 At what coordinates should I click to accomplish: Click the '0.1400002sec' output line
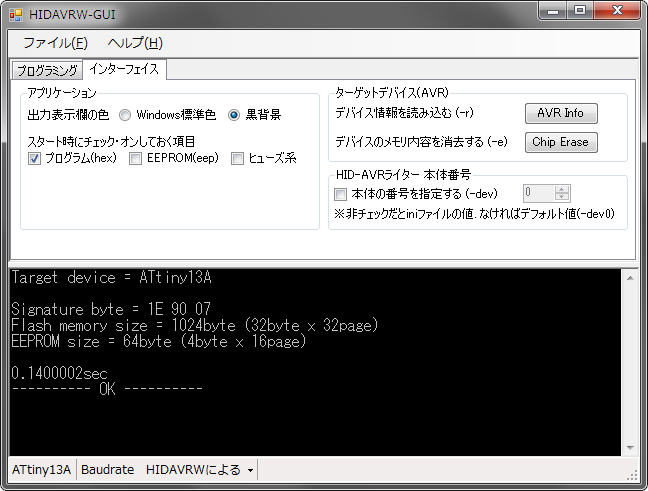pos(59,373)
